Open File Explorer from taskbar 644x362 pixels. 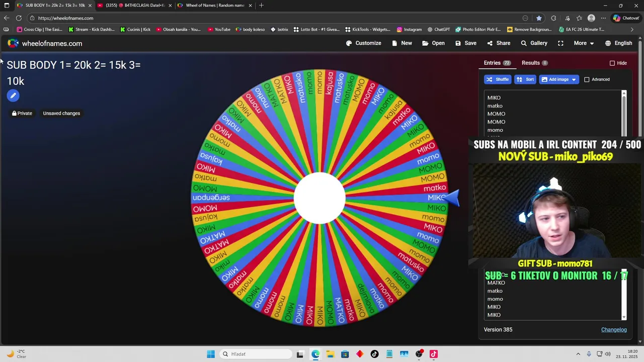tap(330, 354)
